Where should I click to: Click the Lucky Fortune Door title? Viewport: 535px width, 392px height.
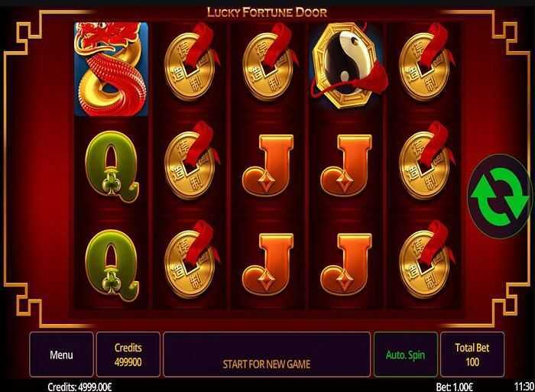coord(267,13)
